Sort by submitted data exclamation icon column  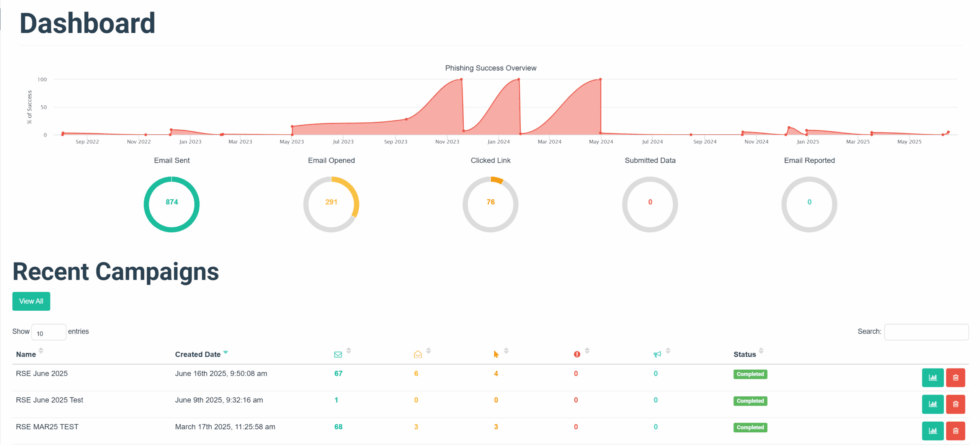577,354
